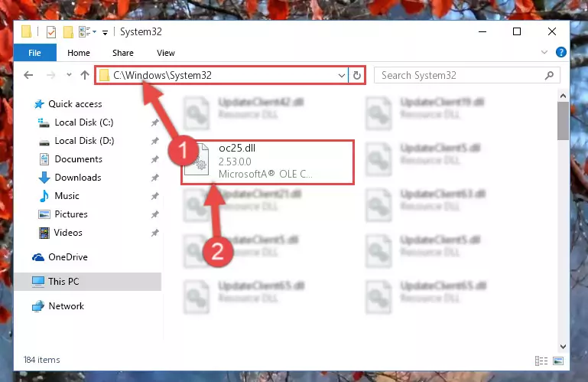Open the View ribbon tab

coord(166,53)
